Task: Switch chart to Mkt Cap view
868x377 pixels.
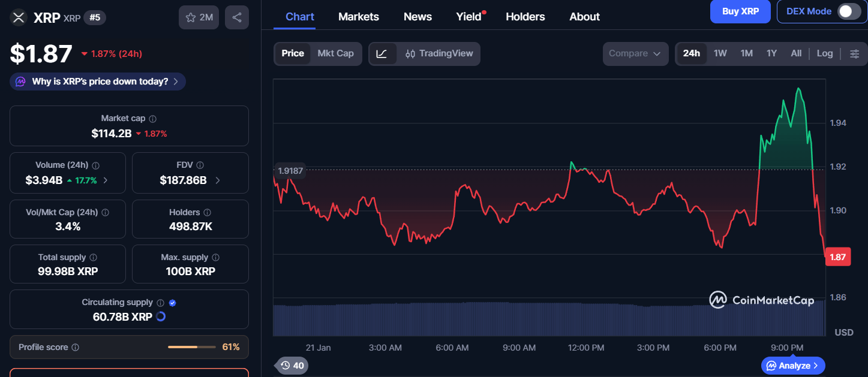Action: pos(335,53)
